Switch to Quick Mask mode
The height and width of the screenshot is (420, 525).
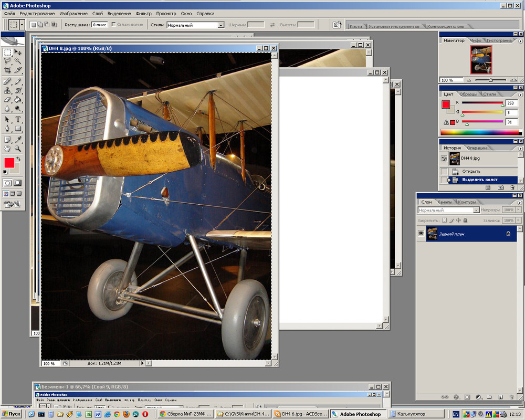(x=17, y=183)
